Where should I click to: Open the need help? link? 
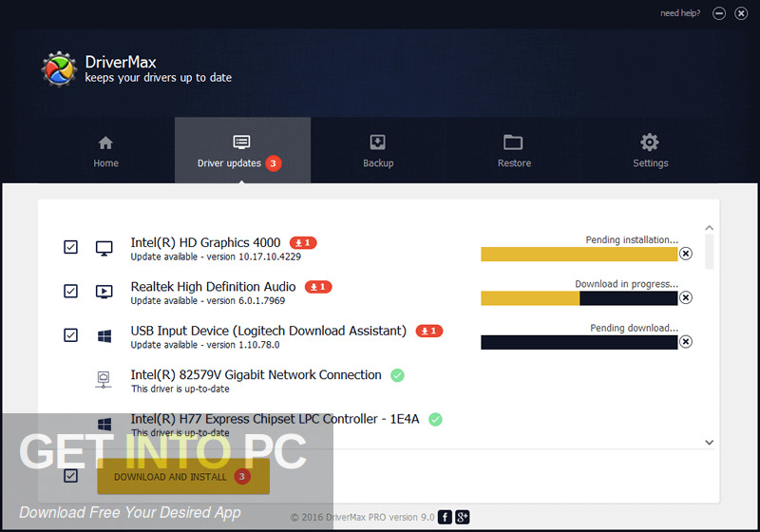coord(680,13)
